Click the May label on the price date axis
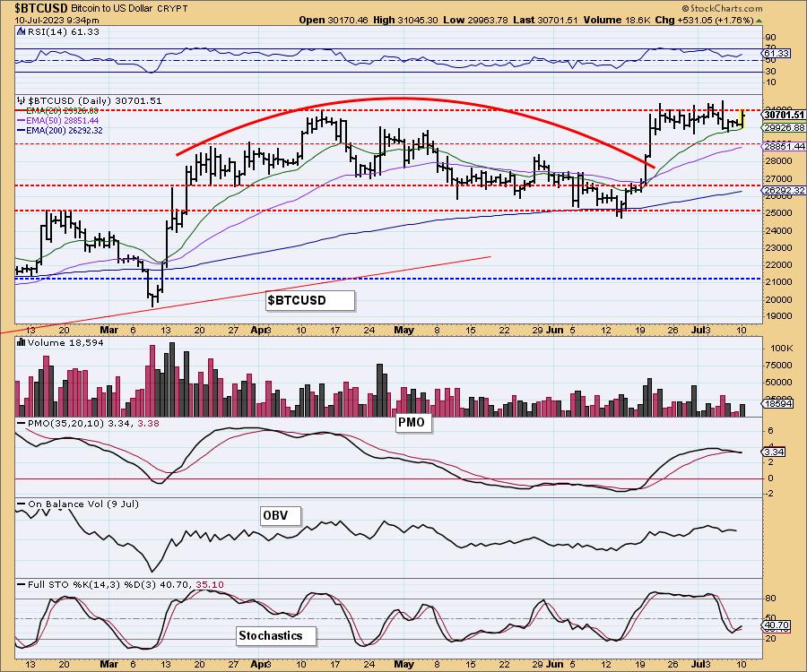 tap(403, 330)
